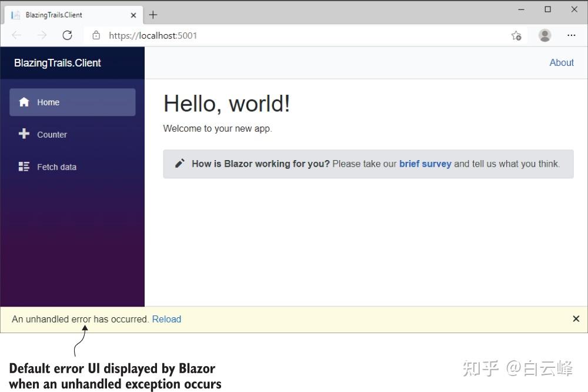The width and height of the screenshot is (588, 392).
Task: Open the Counter page
Action: (52, 134)
